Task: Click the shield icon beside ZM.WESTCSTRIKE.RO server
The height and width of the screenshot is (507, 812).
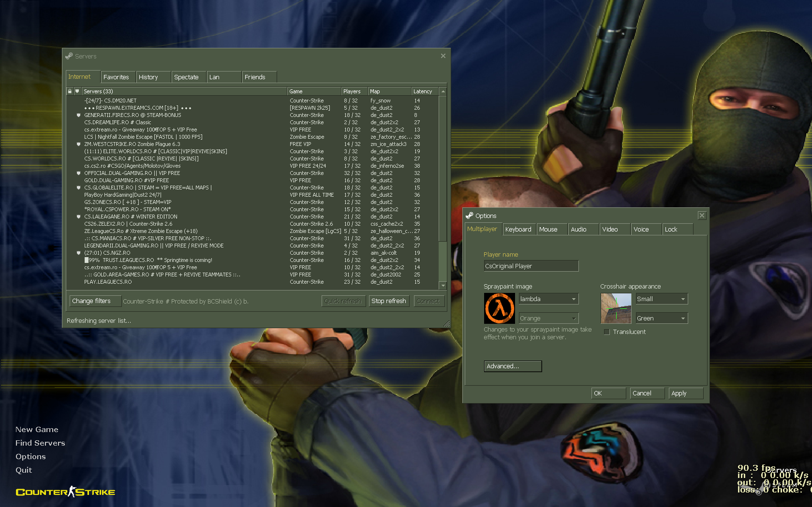Action: 78,144
